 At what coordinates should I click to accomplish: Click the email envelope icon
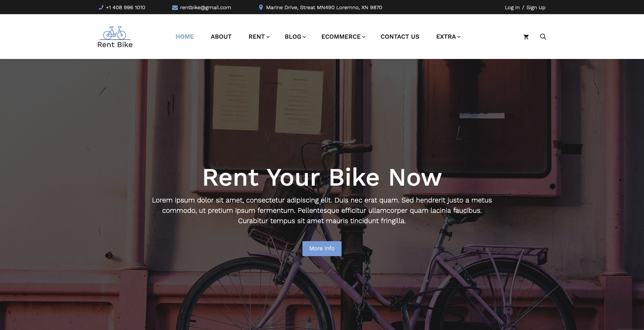(175, 7)
